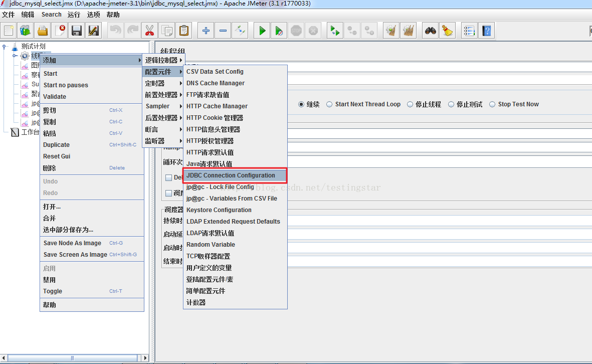The height and width of the screenshot is (364, 592).
Task: Choose CSV Data Set Config
Action: coord(235,72)
